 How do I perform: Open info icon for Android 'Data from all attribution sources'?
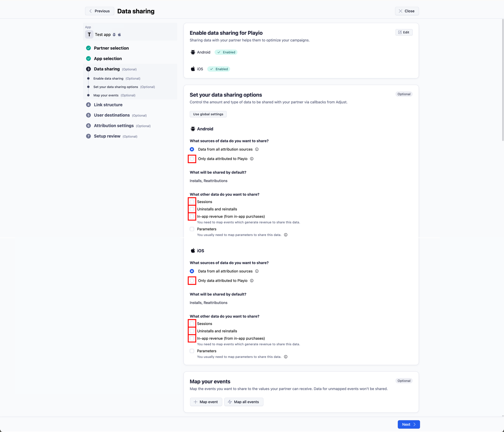tap(257, 149)
